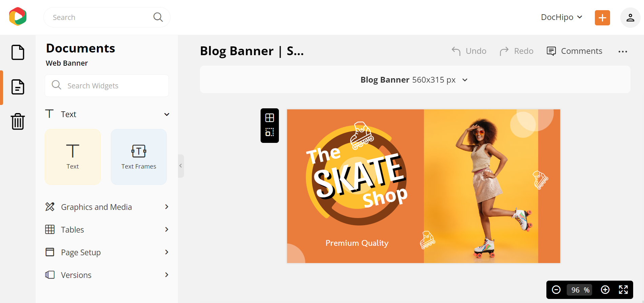644x303 pixels.
Task: Zoom out using the minus icon
Action: [x=556, y=290]
